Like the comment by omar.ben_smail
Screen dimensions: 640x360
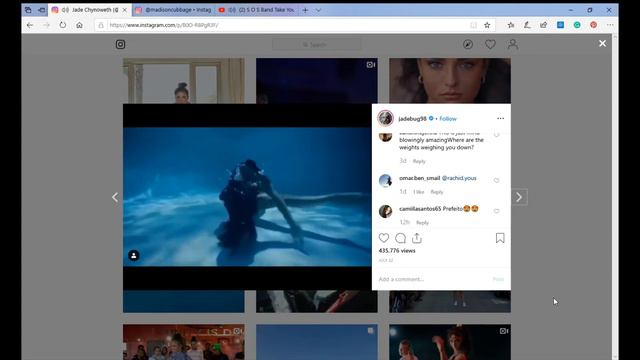(x=496, y=180)
